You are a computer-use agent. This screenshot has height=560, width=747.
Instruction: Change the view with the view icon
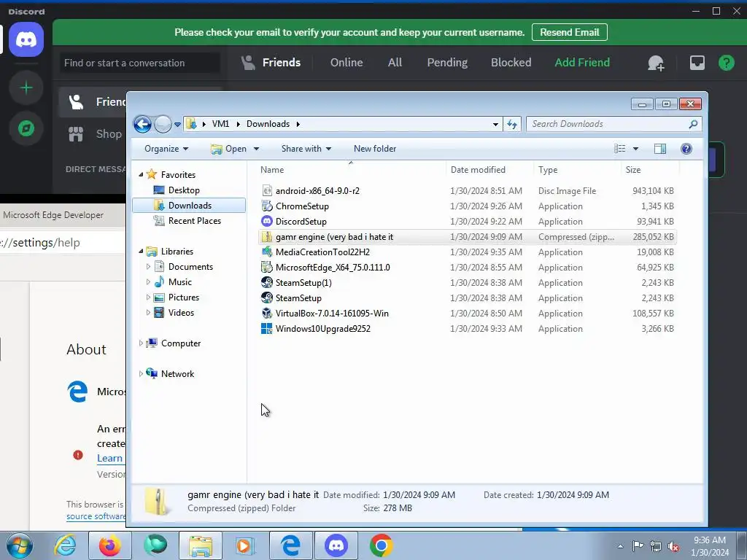pyautogui.click(x=620, y=149)
